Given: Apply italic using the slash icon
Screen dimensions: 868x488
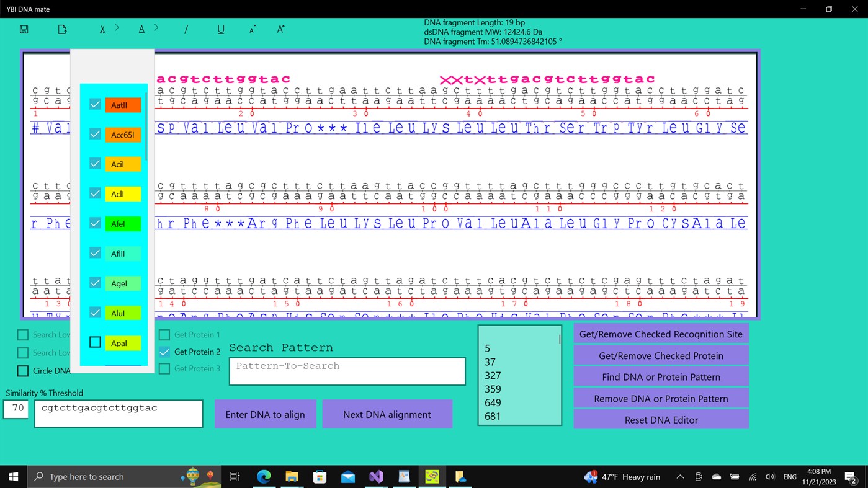Looking at the screenshot, I should [x=186, y=29].
